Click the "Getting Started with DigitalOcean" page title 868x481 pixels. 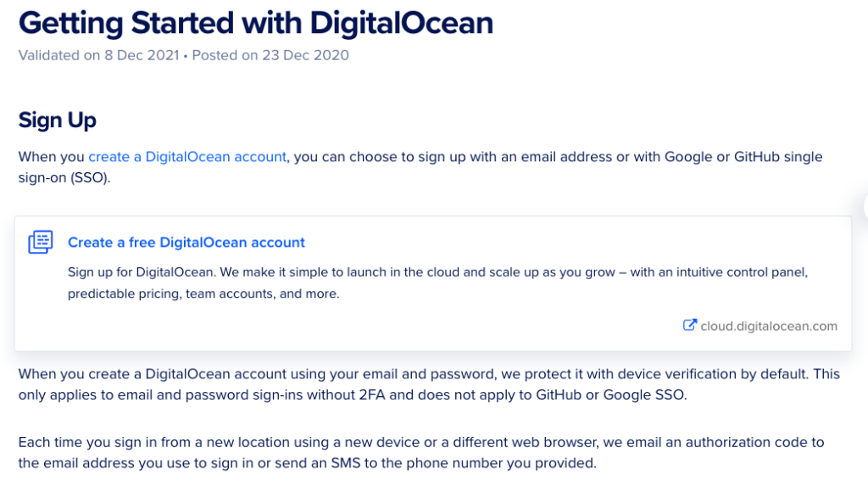point(256,23)
